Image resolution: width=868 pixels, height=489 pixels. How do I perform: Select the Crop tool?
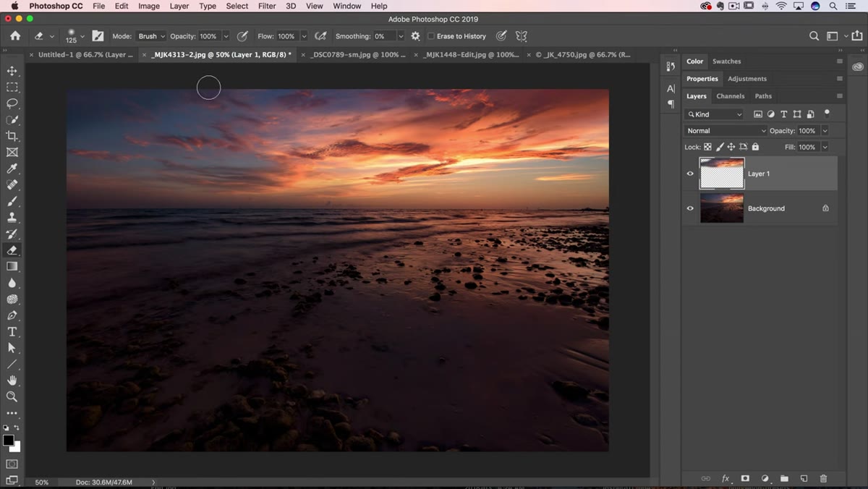(12, 136)
